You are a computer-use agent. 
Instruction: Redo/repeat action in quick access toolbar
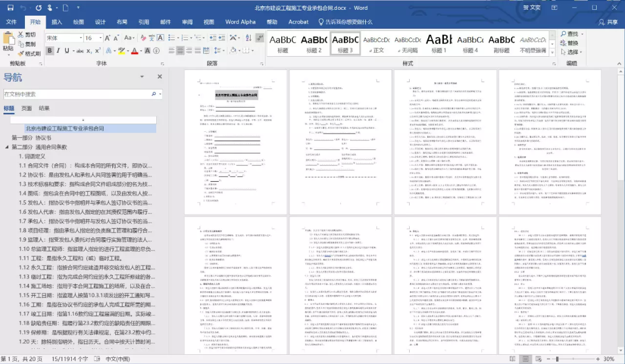tap(38, 8)
